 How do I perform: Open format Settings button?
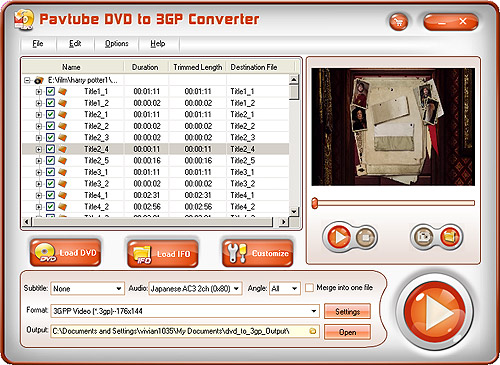pyautogui.click(x=347, y=311)
